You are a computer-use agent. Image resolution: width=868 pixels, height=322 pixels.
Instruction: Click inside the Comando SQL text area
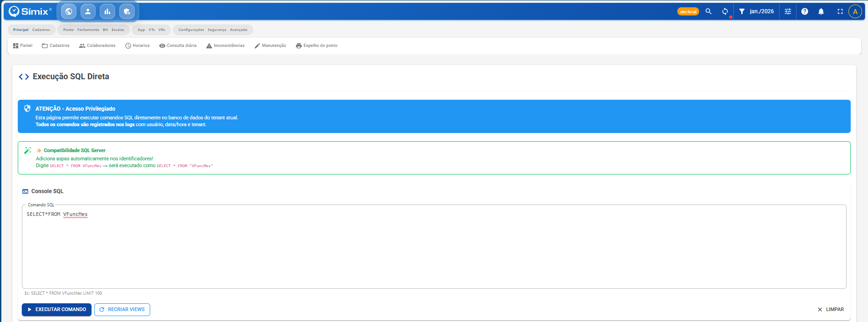coord(434,246)
